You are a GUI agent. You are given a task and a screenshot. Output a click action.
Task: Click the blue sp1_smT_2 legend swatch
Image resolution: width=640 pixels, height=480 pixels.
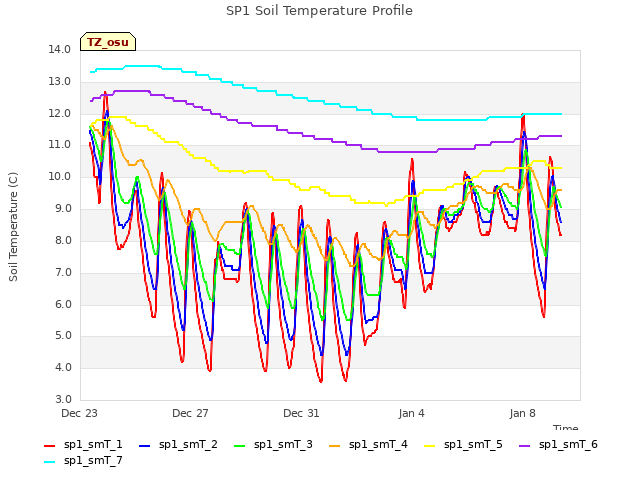click(x=144, y=446)
